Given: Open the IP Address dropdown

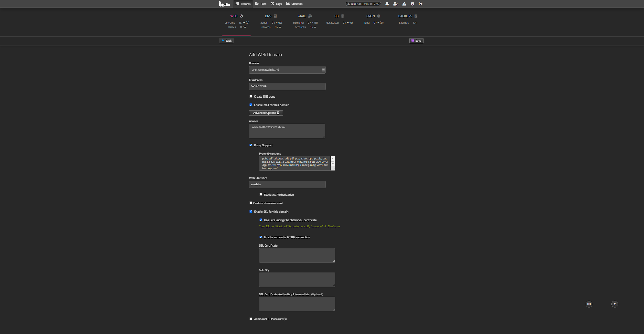Looking at the screenshot, I should click(287, 86).
